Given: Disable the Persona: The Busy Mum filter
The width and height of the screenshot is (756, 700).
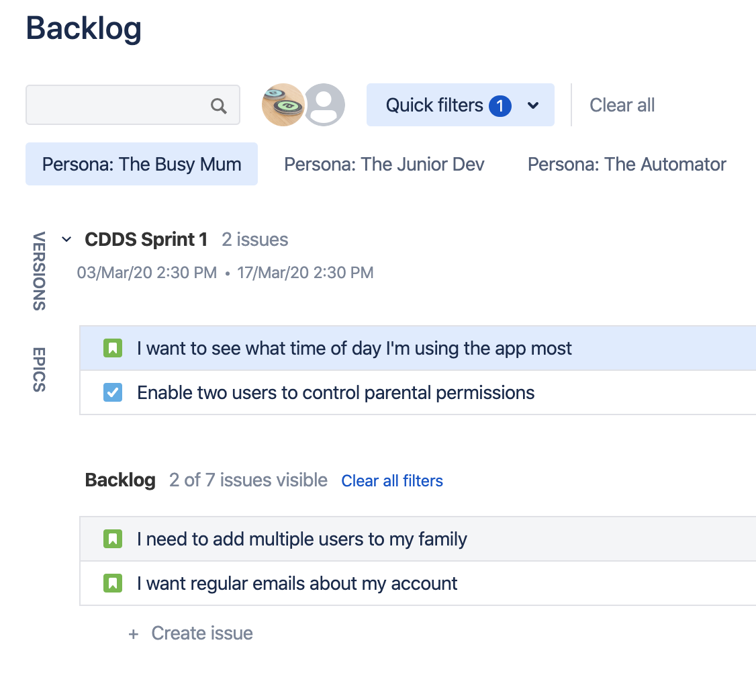Looking at the screenshot, I should coord(142,165).
